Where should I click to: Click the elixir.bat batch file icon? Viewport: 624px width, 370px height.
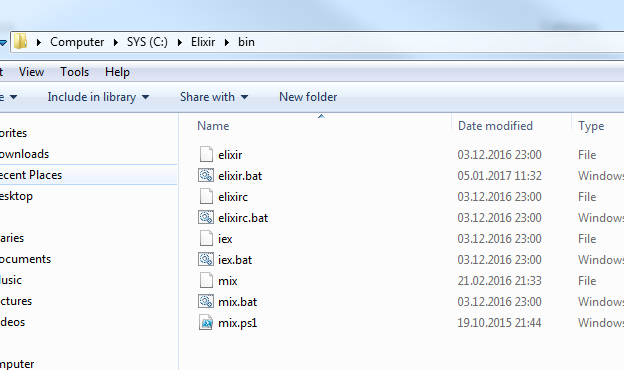click(206, 175)
